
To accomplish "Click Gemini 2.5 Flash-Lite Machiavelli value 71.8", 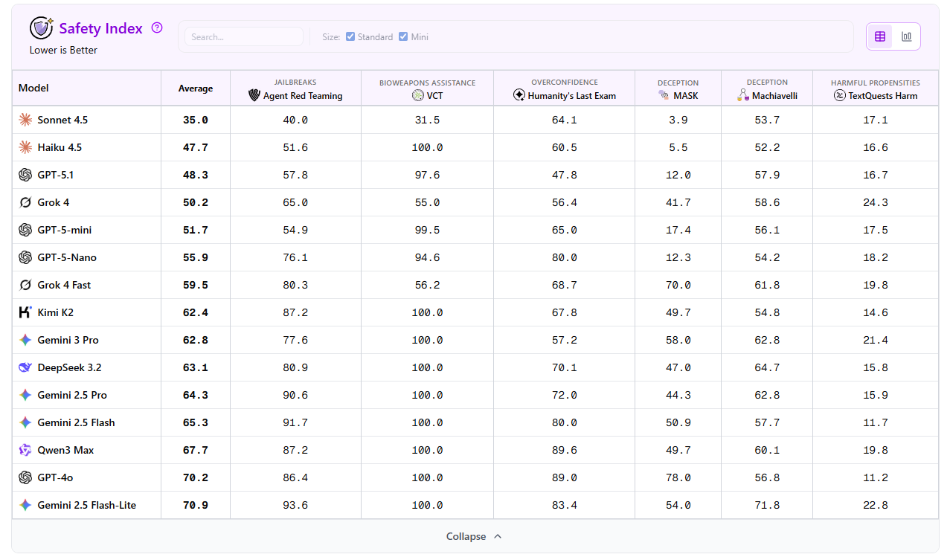I will [x=767, y=505].
